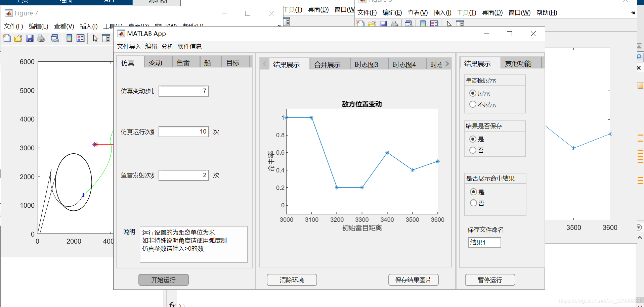Click 仿真运行次数 input field showing 10
Viewport: 644px width, 307px height.
[184, 132]
